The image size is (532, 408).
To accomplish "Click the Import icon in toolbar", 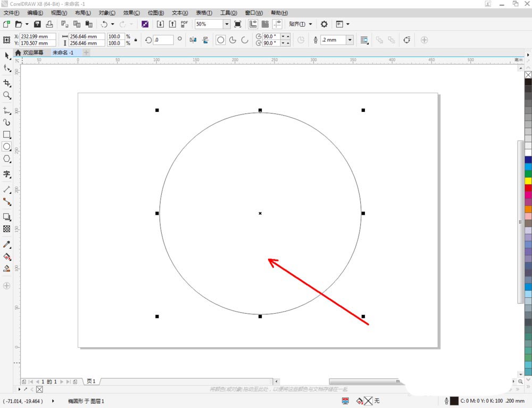I will point(160,24).
